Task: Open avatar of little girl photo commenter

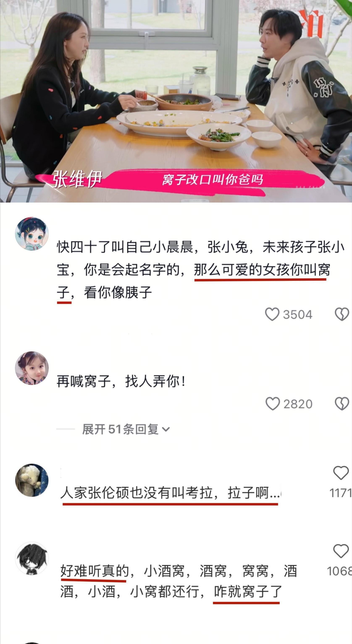Action: click(x=32, y=368)
